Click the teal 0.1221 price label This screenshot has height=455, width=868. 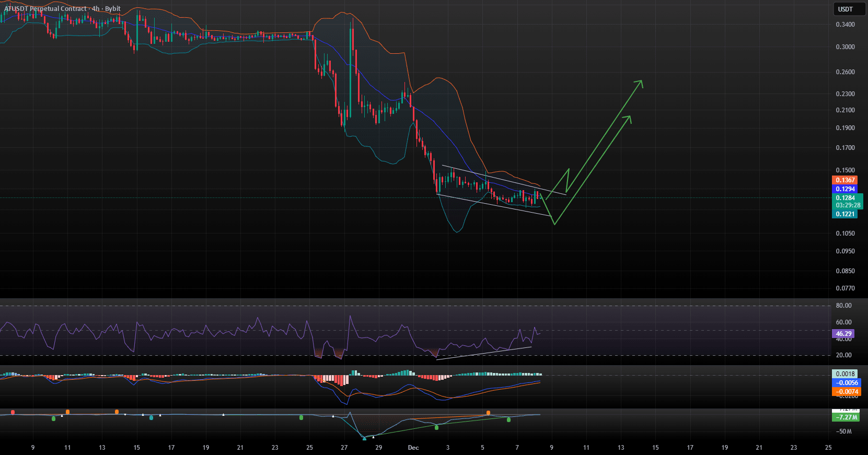tap(844, 214)
